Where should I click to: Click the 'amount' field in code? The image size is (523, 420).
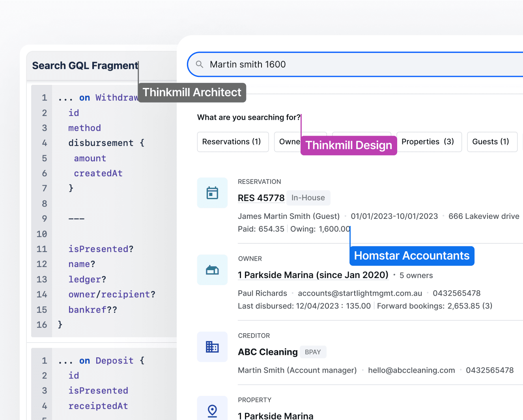click(x=90, y=158)
